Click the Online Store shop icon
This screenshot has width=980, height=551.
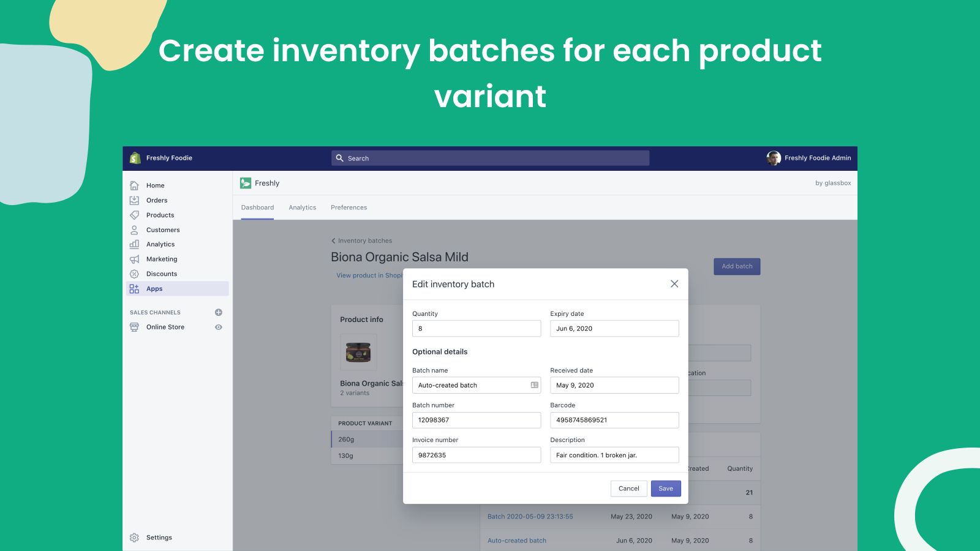click(134, 327)
